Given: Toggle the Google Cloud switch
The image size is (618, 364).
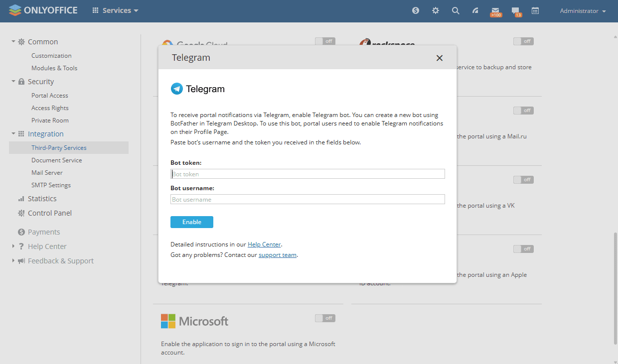Looking at the screenshot, I should click(325, 41).
